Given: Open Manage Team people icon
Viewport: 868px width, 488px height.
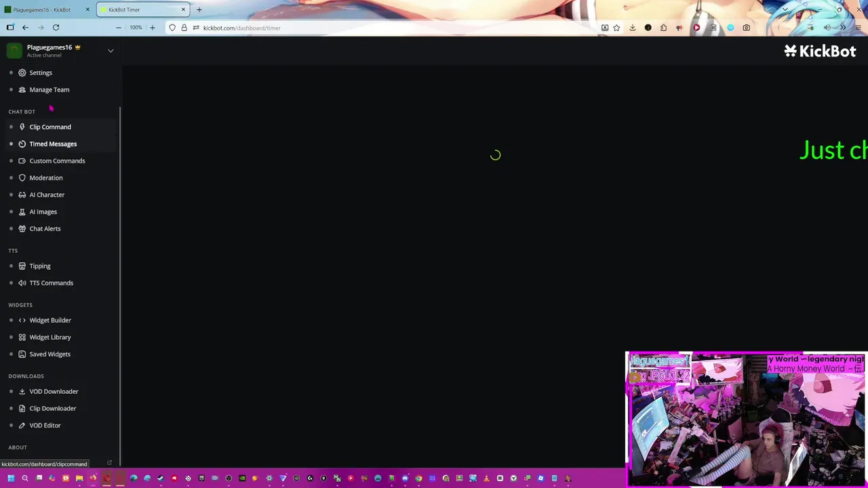Looking at the screenshot, I should [22, 89].
